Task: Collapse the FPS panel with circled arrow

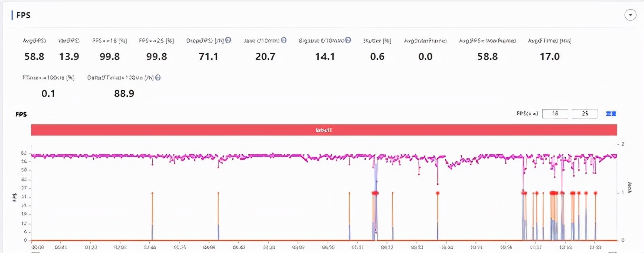Action: (630, 15)
